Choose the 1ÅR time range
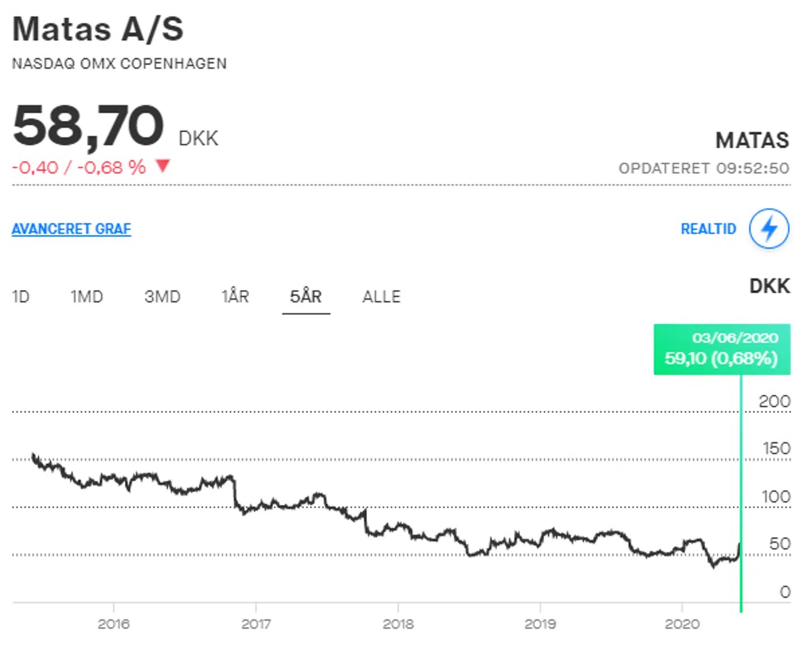The width and height of the screenshot is (812, 646). click(x=235, y=297)
